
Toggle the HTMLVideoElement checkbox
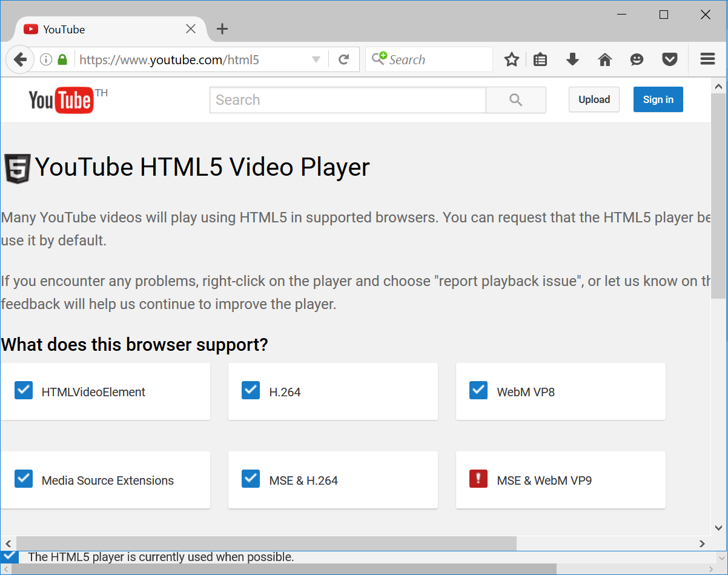click(24, 390)
